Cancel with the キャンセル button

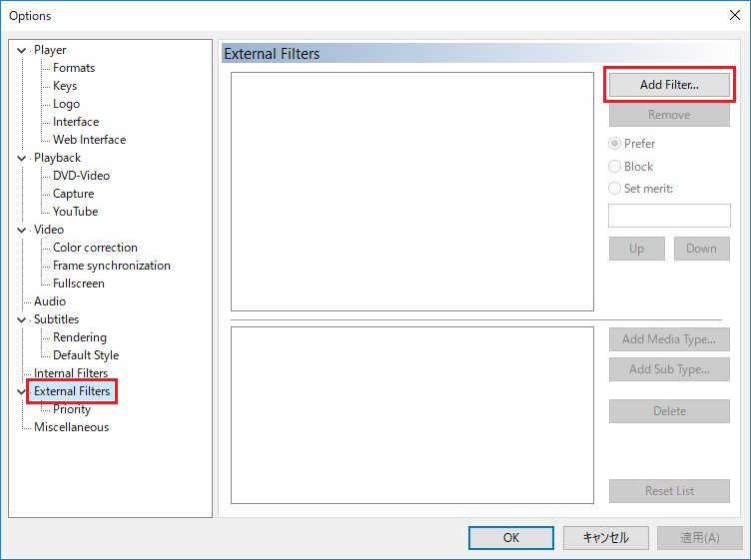[606, 538]
